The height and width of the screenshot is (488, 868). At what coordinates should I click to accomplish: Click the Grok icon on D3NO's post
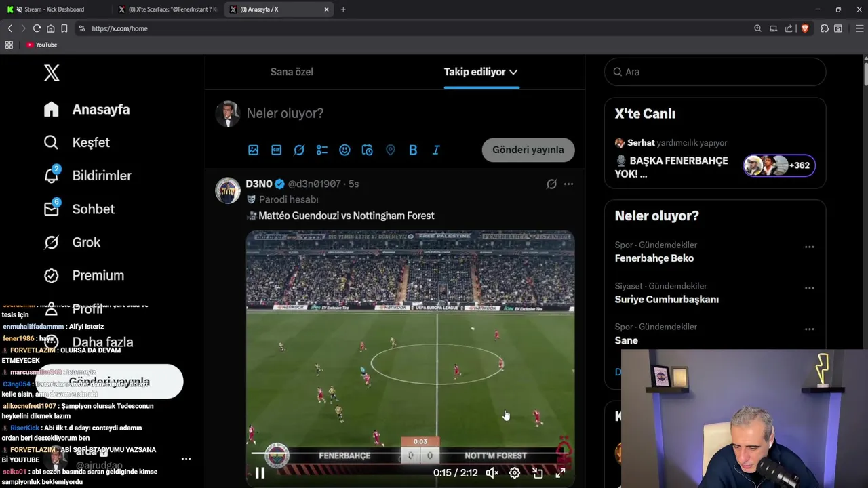click(x=551, y=184)
